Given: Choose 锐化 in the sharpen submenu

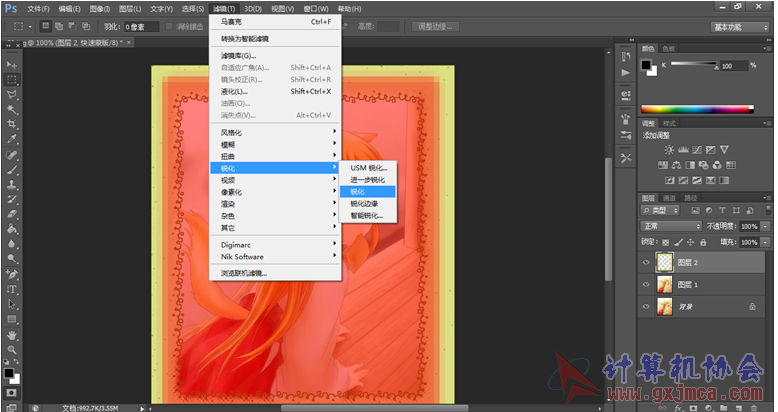Looking at the screenshot, I should point(368,192).
